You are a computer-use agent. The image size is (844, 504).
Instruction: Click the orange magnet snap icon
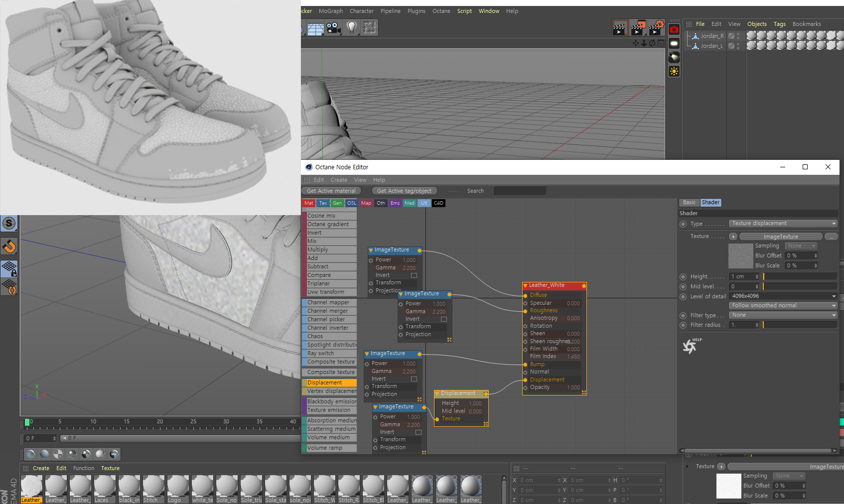(x=9, y=246)
